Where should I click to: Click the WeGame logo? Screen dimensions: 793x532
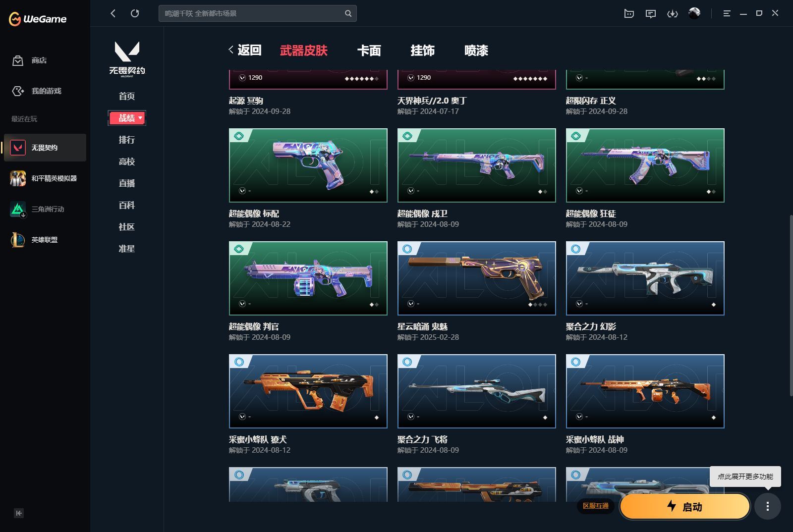pyautogui.click(x=37, y=19)
